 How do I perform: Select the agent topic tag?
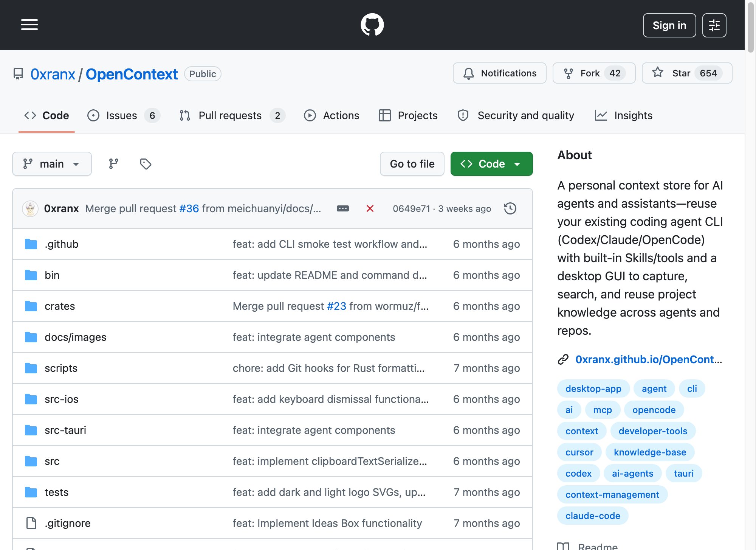click(x=654, y=388)
